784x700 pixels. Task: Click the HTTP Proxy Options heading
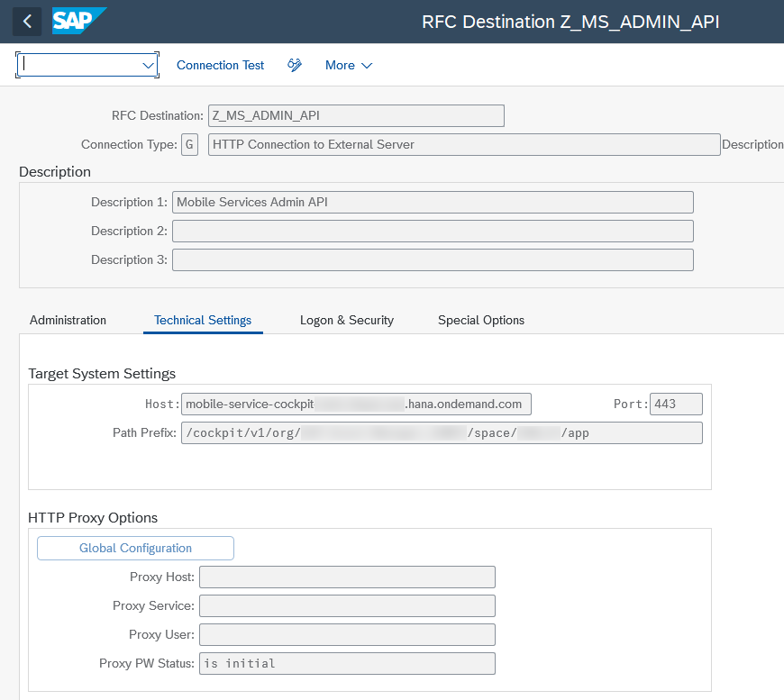click(93, 517)
